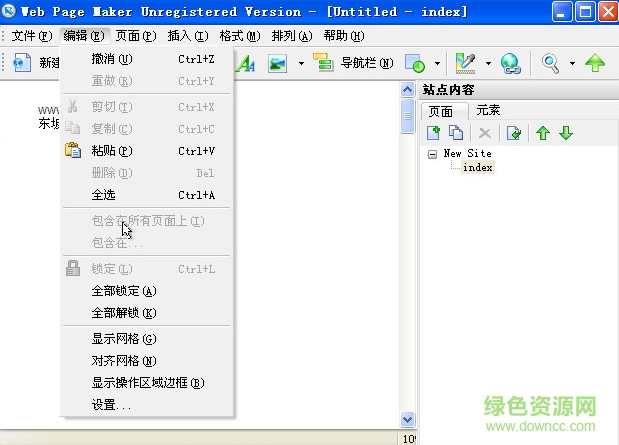Switch to the 元素 tab
Image resolution: width=619 pixels, height=445 pixels.
point(488,110)
